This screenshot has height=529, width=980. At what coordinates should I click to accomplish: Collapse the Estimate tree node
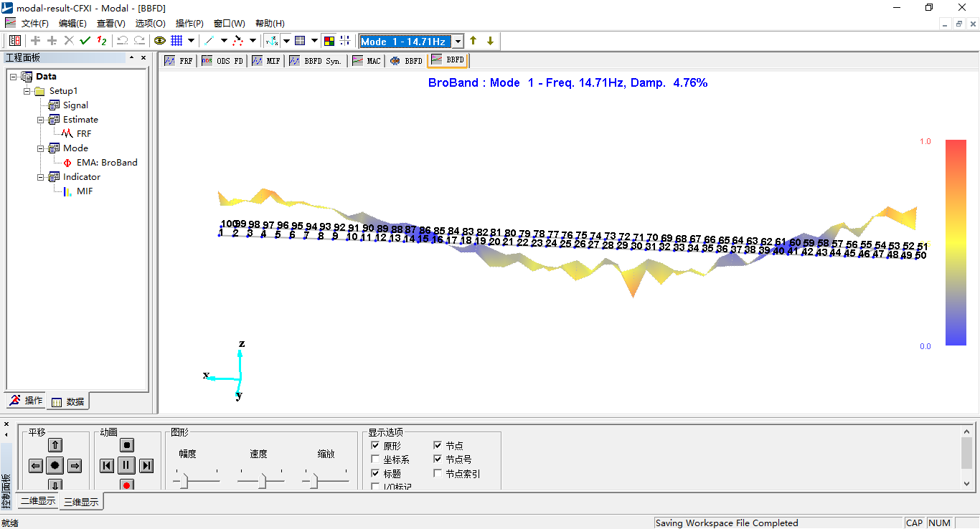pyautogui.click(x=42, y=120)
